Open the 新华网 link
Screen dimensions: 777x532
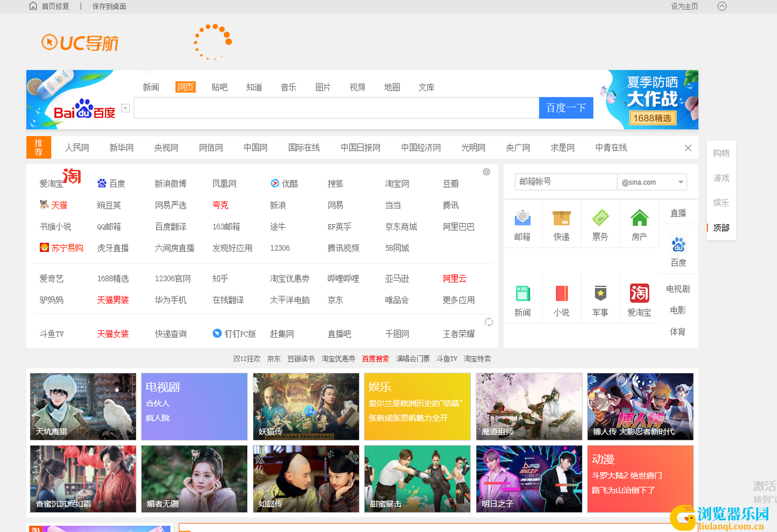click(122, 148)
